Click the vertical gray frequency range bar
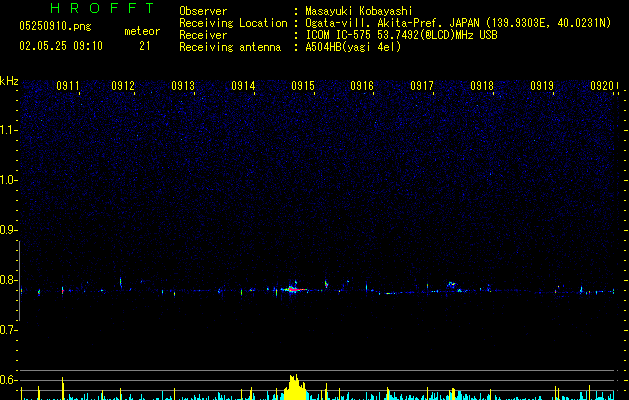The width and height of the screenshot is (629, 400). click(20, 280)
